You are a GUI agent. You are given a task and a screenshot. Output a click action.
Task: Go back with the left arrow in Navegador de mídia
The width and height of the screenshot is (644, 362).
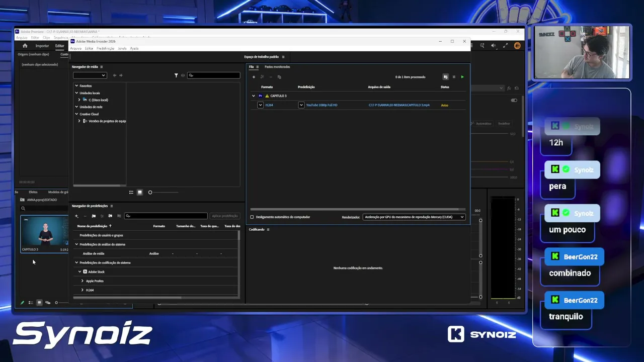pos(115,75)
